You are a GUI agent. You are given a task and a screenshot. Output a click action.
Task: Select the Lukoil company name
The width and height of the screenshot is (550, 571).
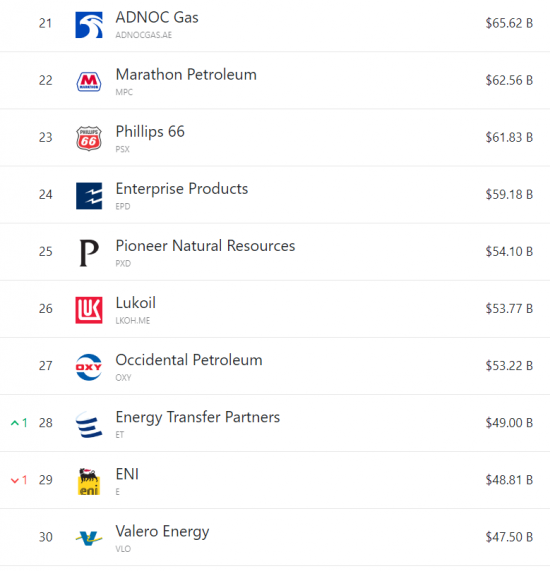[x=135, y=303]
